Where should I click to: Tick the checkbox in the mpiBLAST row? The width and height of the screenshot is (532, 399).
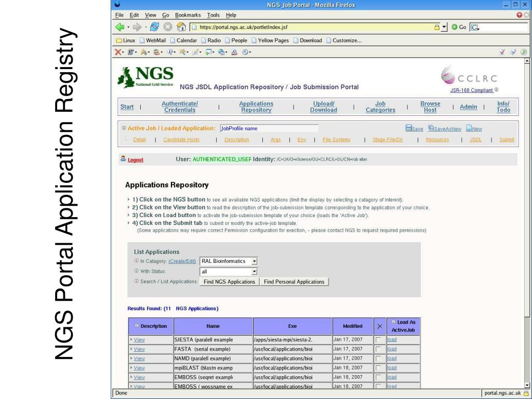click(378, 368)
